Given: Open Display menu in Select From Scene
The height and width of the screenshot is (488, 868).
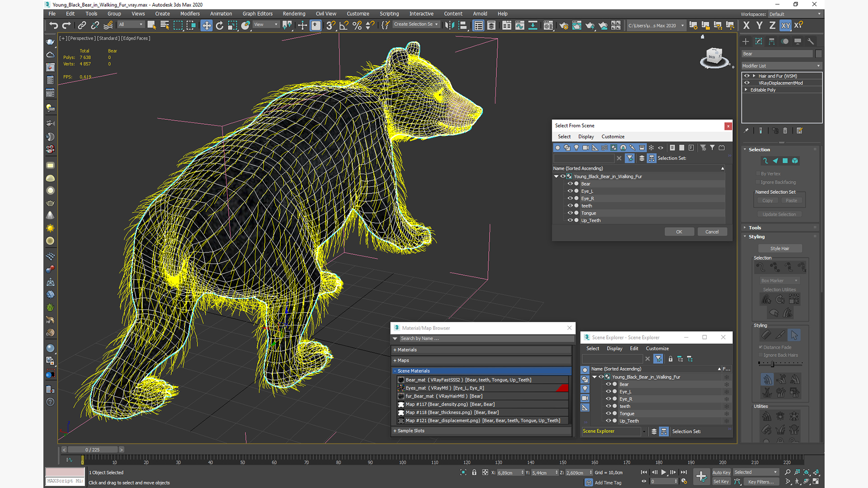Looking at the screenshot, I should (x=586, y=136).
